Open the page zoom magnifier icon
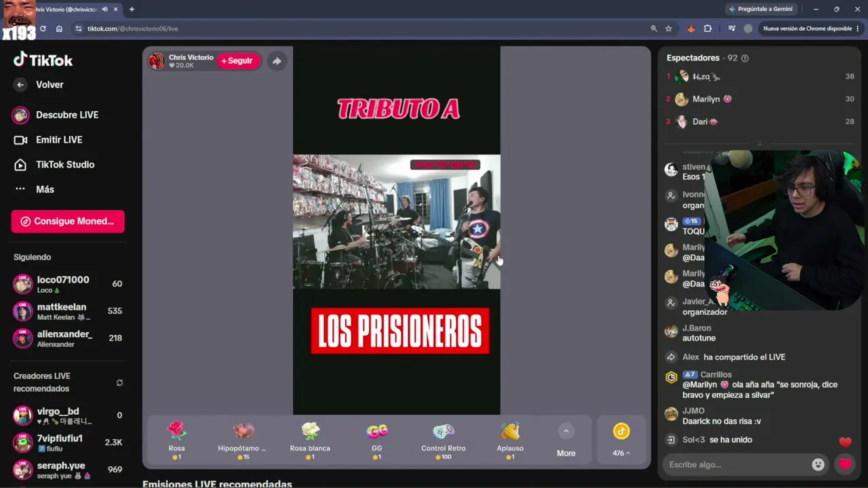Image resolution: width=868 pixels, height=488 pixels. coord(654,28)
